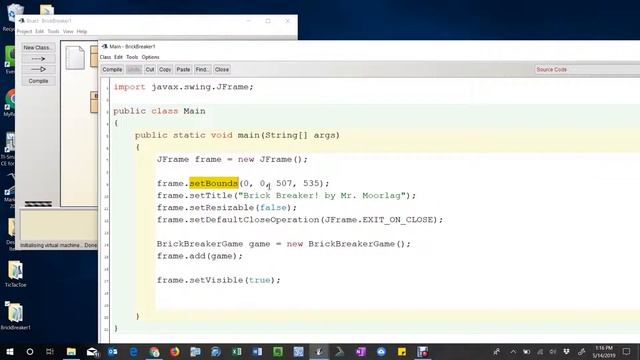The height and width of the screenshot is (360, 640).
Task: Open the Edit menu in editor window
Action: 118,57
